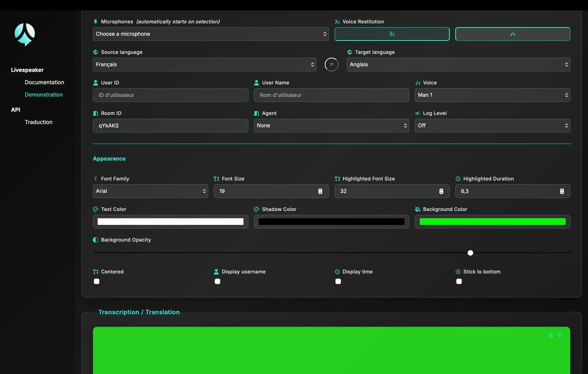Click the User Name input field
Screen dimensions: 588x374
331,95
